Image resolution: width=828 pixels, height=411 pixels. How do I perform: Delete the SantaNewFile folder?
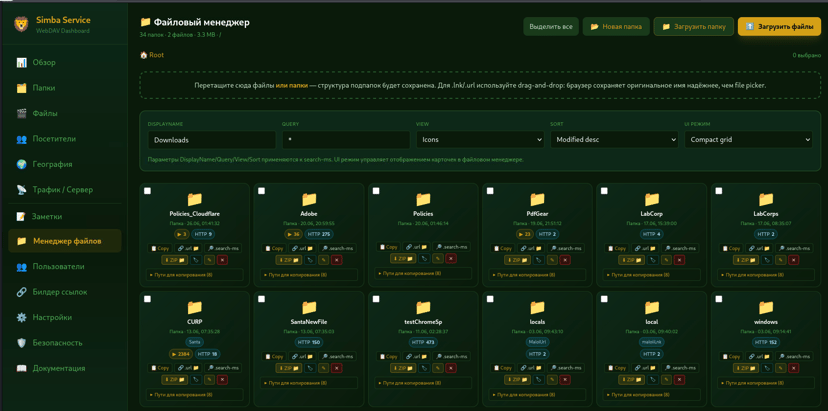point(337,368)
